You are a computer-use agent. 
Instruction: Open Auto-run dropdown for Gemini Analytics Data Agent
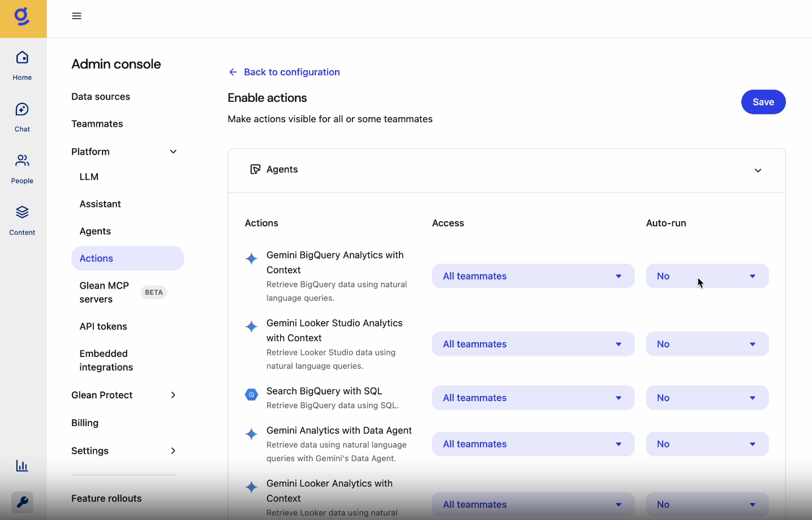coord(707,444)
